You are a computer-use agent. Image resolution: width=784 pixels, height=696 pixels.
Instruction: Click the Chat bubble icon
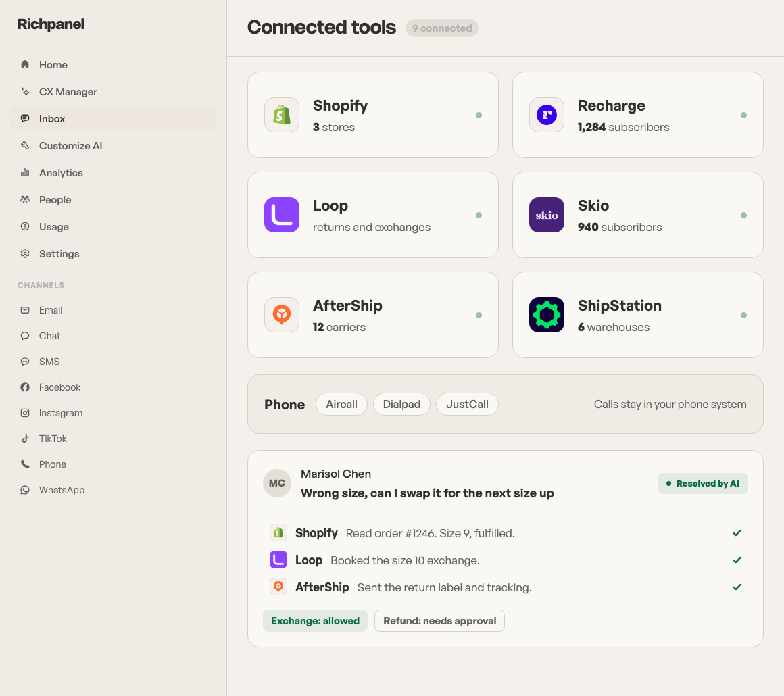(x=25, y=336)
